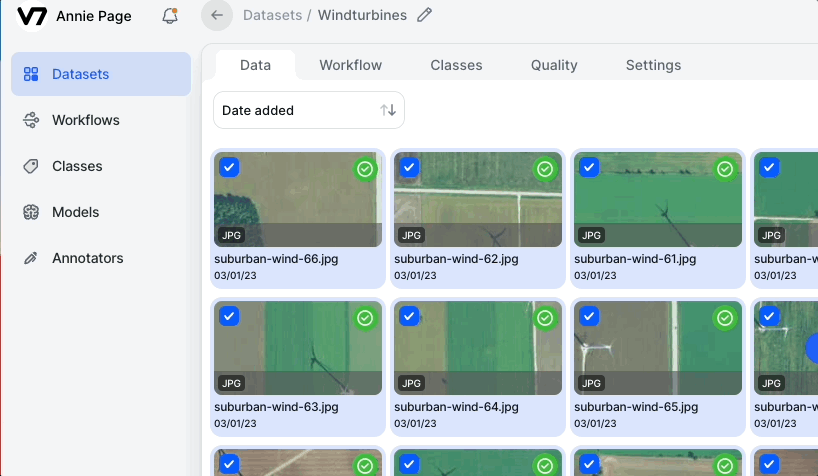Image resolution: width=818 pixels, height=476 pixels.
Task: Click JPG badge on suburban-wind-61.jpg
Action: [x=592, y=235]
